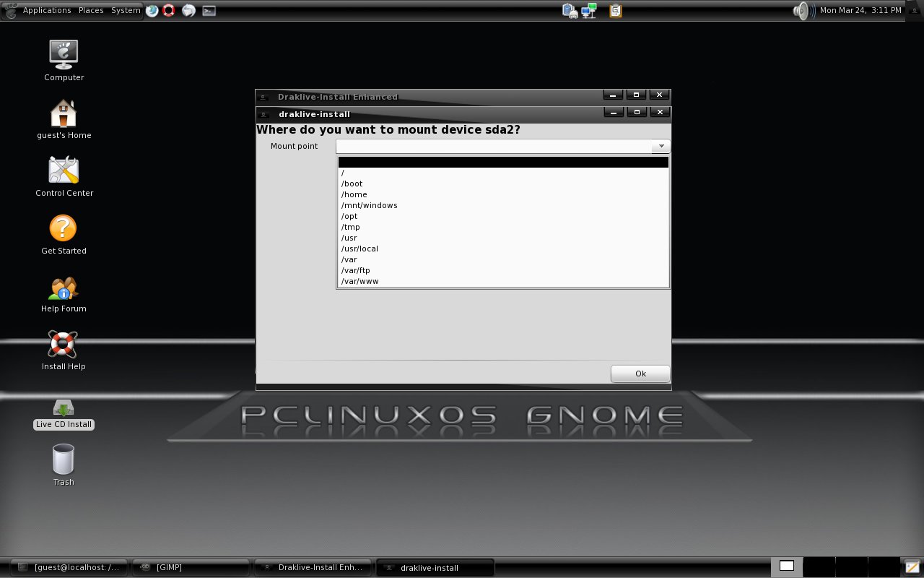Minimize the Draklive-Install Enhanced window

tap(613, 95)
